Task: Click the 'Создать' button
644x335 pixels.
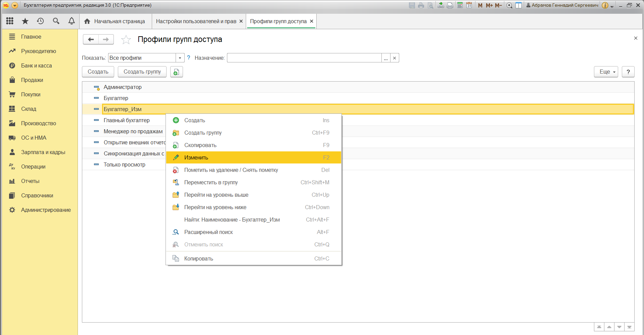Action: tap(98, 72)
